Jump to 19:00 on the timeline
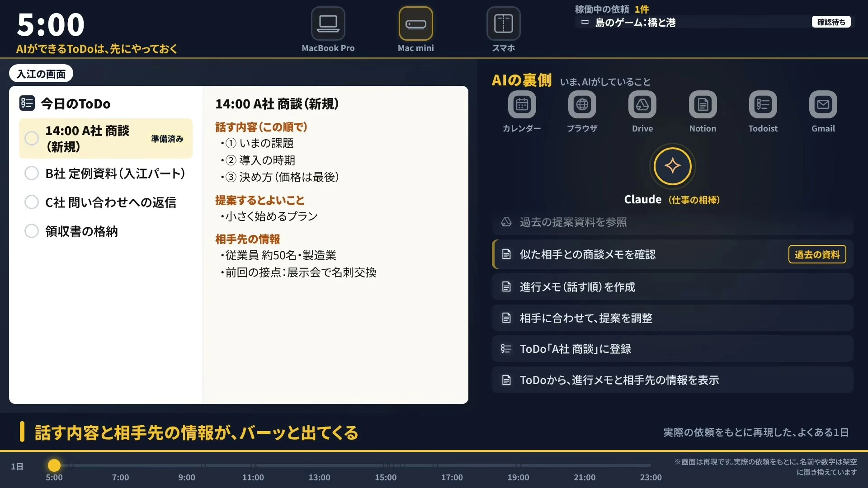 point(518,477)
